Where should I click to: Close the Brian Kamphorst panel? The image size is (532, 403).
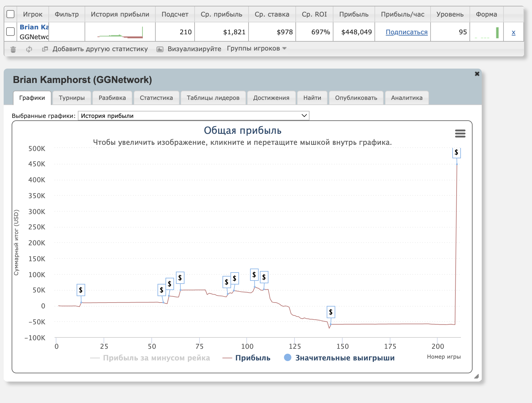coord(477,74)
